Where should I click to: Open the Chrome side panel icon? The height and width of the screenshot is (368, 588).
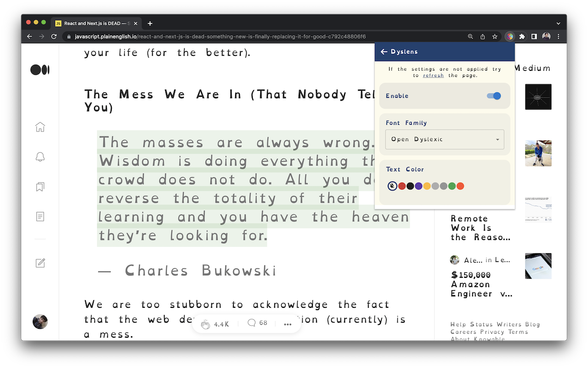[x=534, y=36]
